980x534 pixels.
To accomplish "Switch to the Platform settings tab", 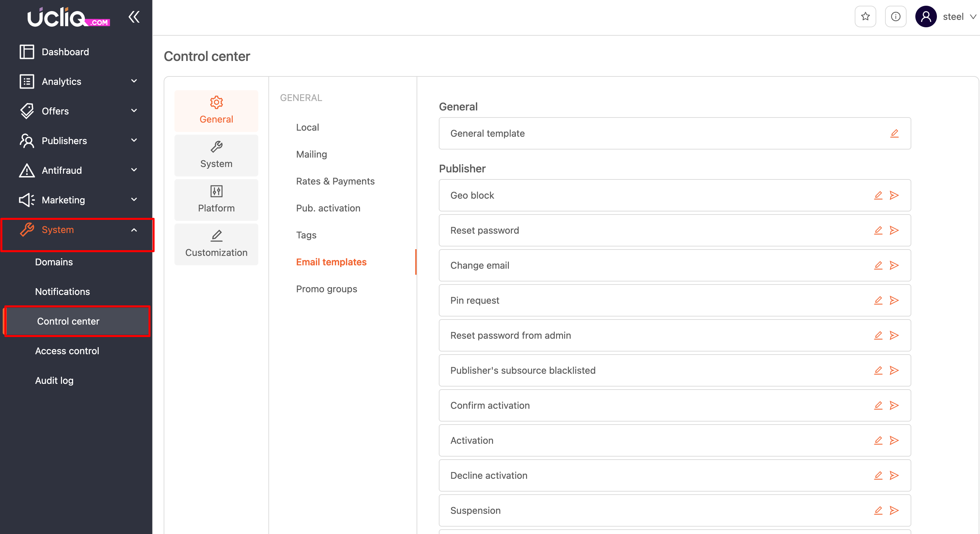I will [216, 200].
